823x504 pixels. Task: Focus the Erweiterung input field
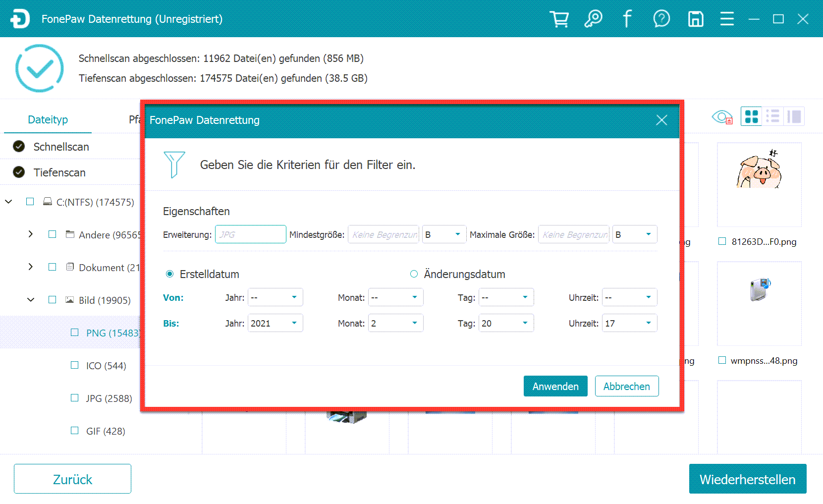click(251, 234)
